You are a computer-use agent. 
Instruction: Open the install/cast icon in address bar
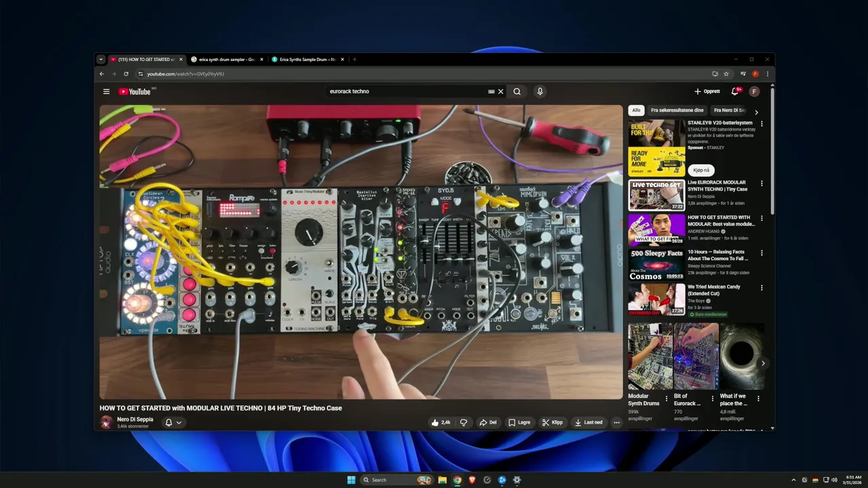pyautogui.click(x=715, y=74)
